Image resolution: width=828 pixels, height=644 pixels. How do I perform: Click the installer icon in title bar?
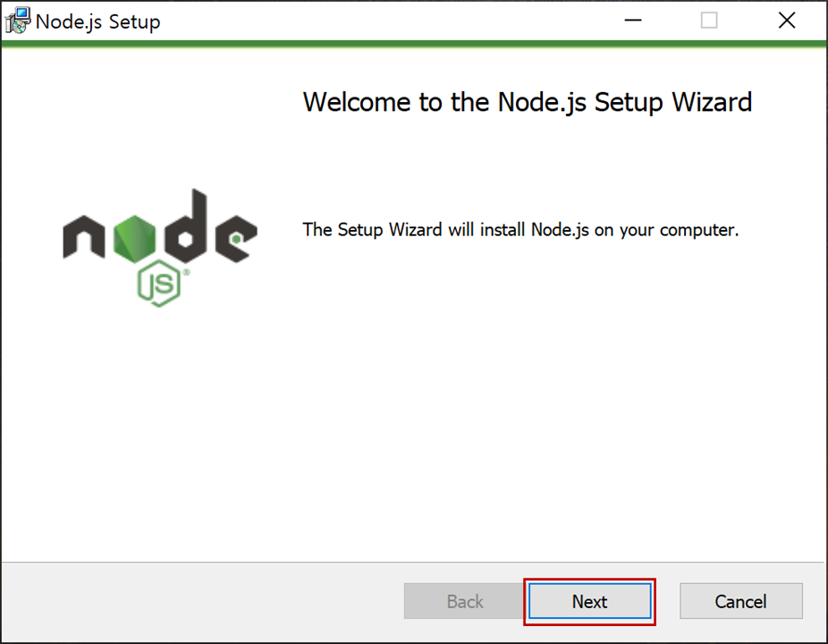(x=17, y=21)
